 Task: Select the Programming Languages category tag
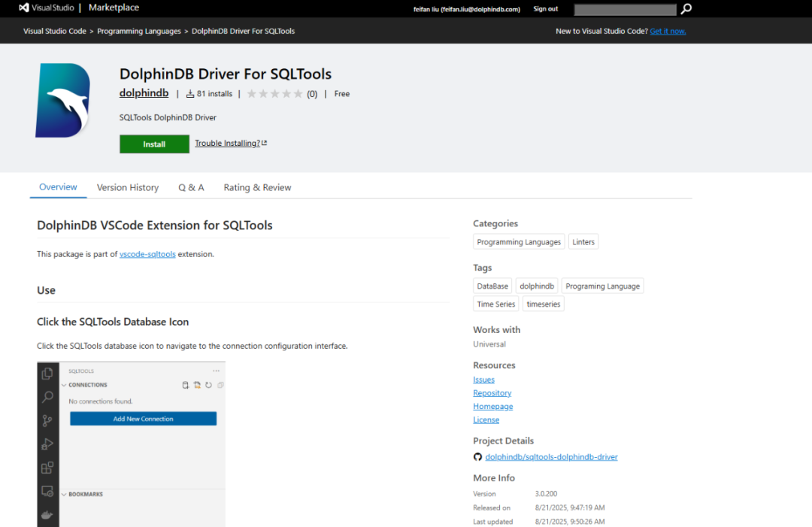click(x=519, y=242)
